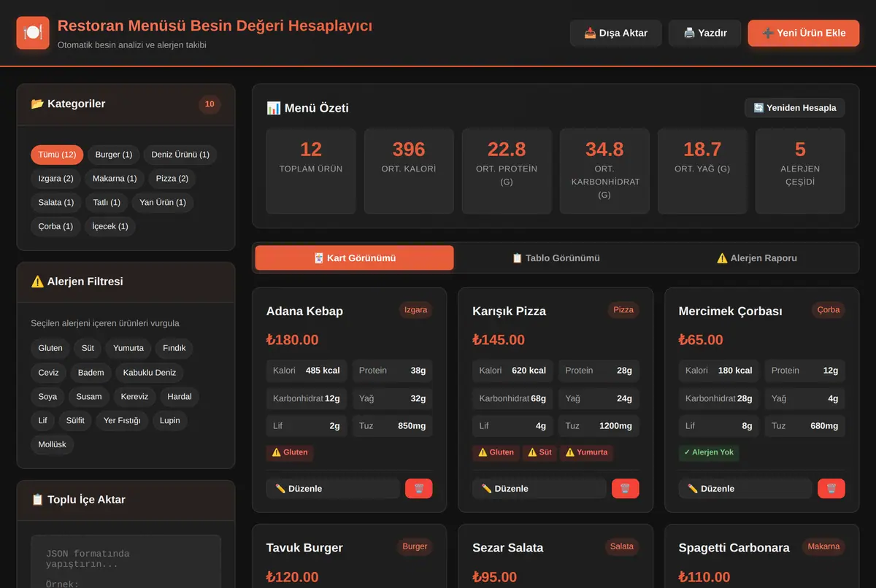Add a new item with Yeni Ürün Ekle
The image size is (876, 588).
tap(804, 33)
